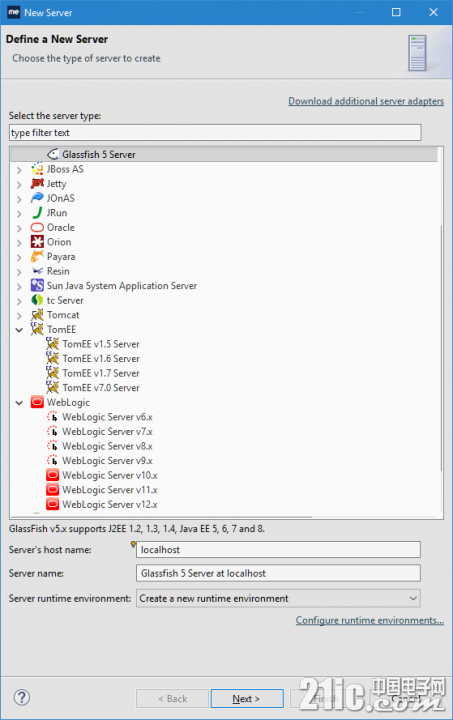The width and height of the screenshot is (453, 720).
Task: Expand the JOnAS tree node
Action: [x=19, y=198]
